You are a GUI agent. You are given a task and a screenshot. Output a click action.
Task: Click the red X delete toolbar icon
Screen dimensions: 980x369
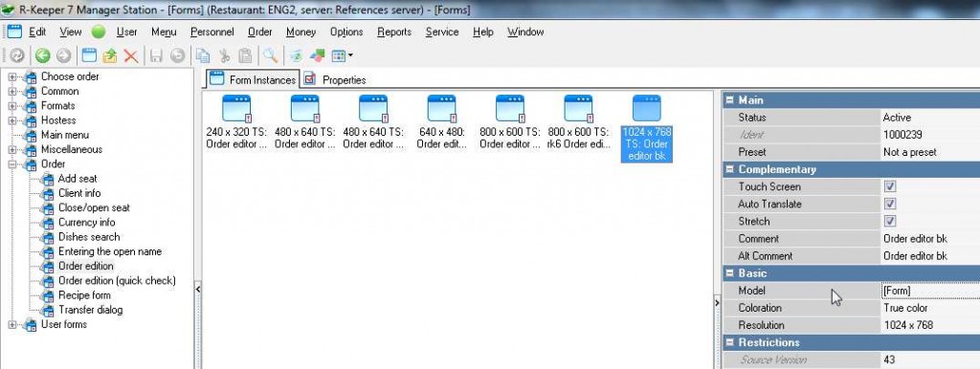[x=130, y=55]
